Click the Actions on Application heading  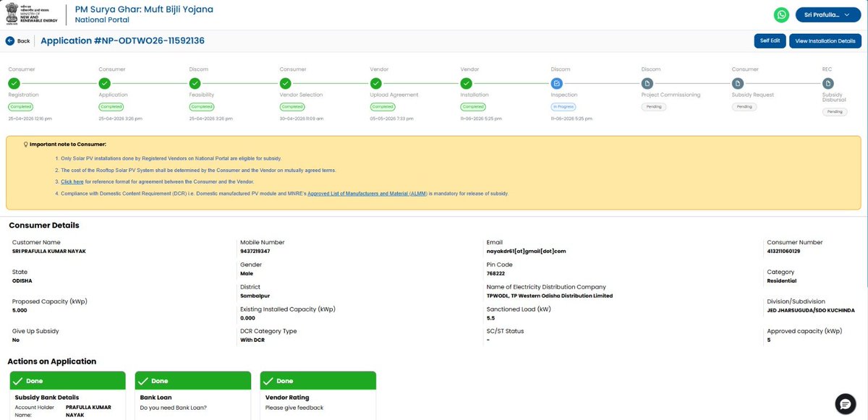point(51,361)
